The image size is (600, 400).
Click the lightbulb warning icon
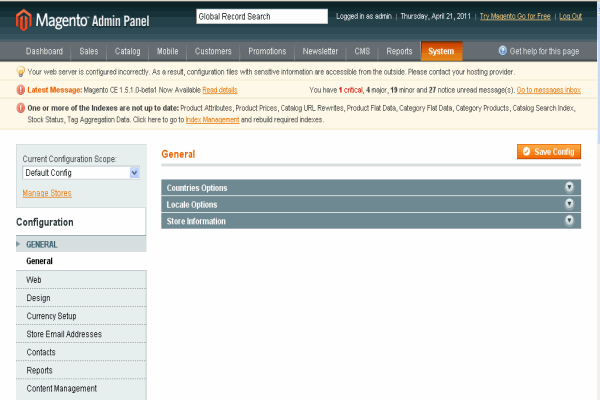coord(21,72)
